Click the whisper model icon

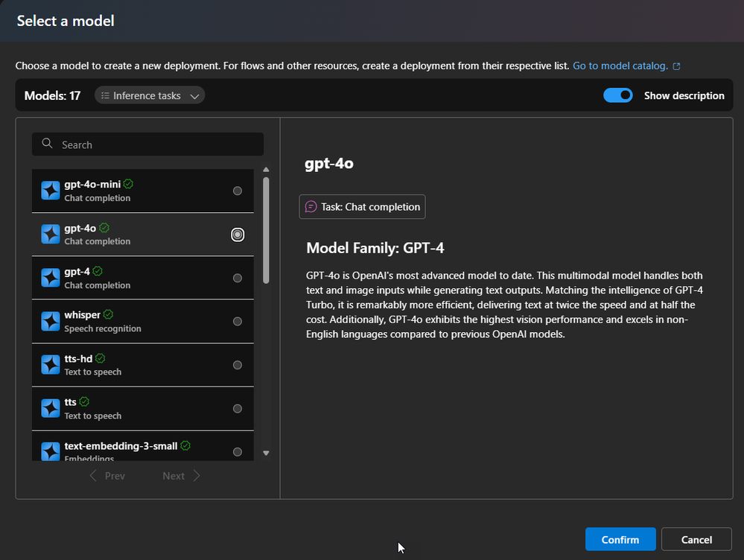(x=51, y=321)
